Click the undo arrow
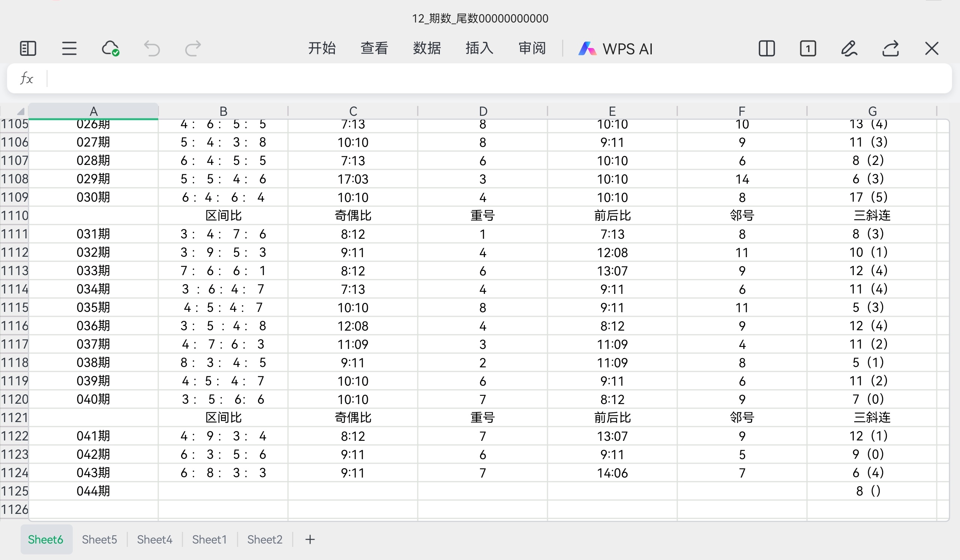This screenshot has width=960, height=560. [x=151, y=49]
